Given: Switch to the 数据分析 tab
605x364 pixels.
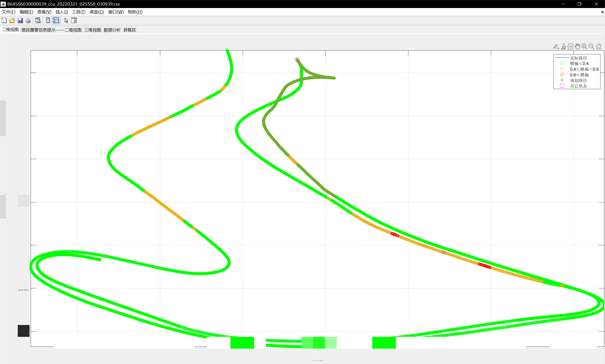Looking at the screenshot, I should [112, 30].
